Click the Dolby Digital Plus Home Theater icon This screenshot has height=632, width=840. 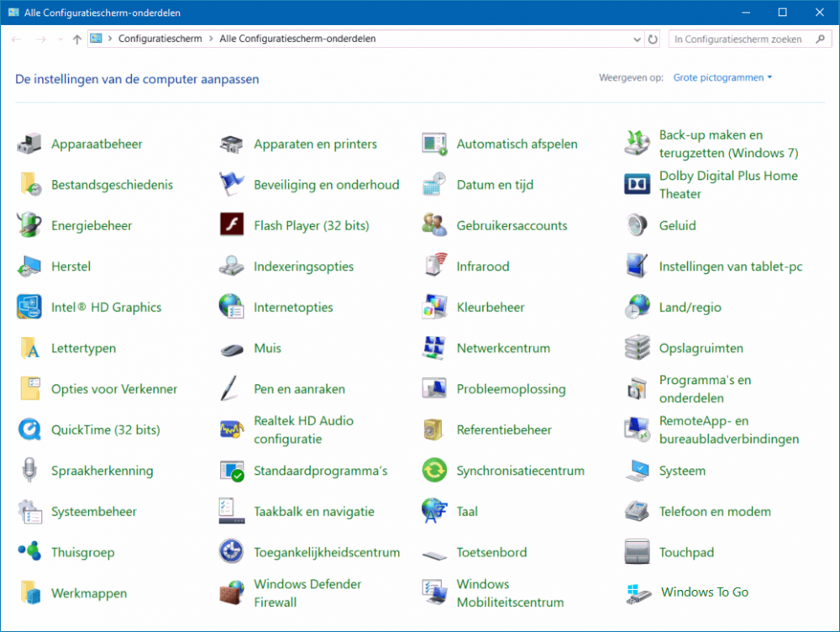coord(638,184)
